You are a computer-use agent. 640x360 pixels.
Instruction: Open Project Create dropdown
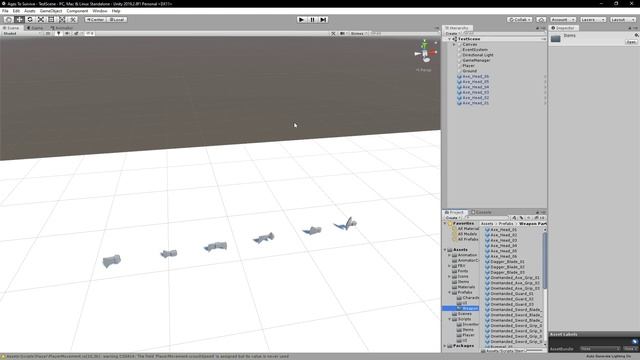452,218
